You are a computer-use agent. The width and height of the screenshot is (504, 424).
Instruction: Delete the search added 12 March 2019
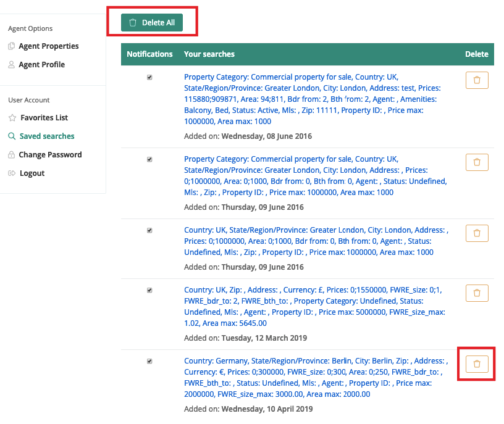click(x=476, y=293)
